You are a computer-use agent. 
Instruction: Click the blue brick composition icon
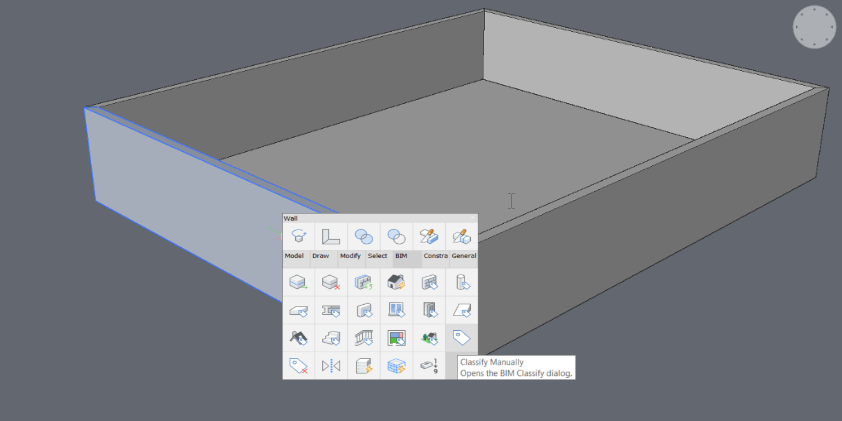396,365
